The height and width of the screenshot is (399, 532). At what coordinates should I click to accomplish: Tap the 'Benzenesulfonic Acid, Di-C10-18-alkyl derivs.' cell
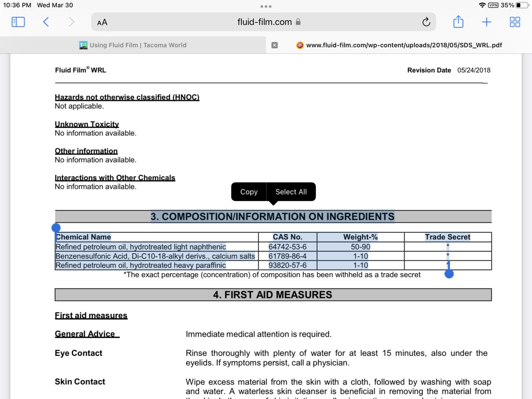point(155,256)
